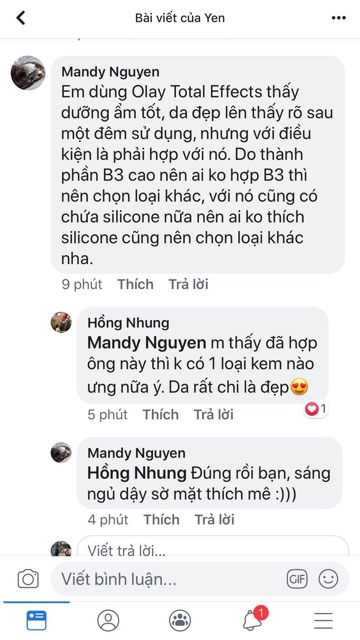360x640 pixels.
Task: Open the Groups tab icon
Action: click(180, 620)
